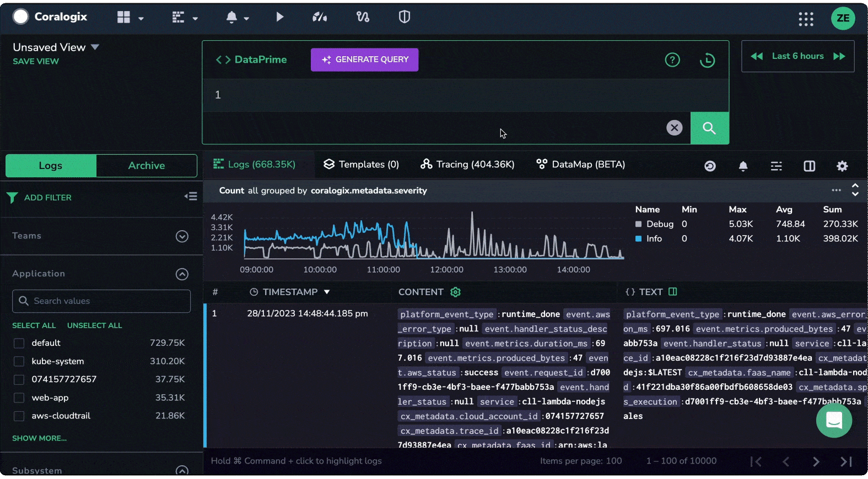The width and height of the screenshot is (868, 479).
Task: Expand the Teams filter section
Action: [x=182, y=236]
